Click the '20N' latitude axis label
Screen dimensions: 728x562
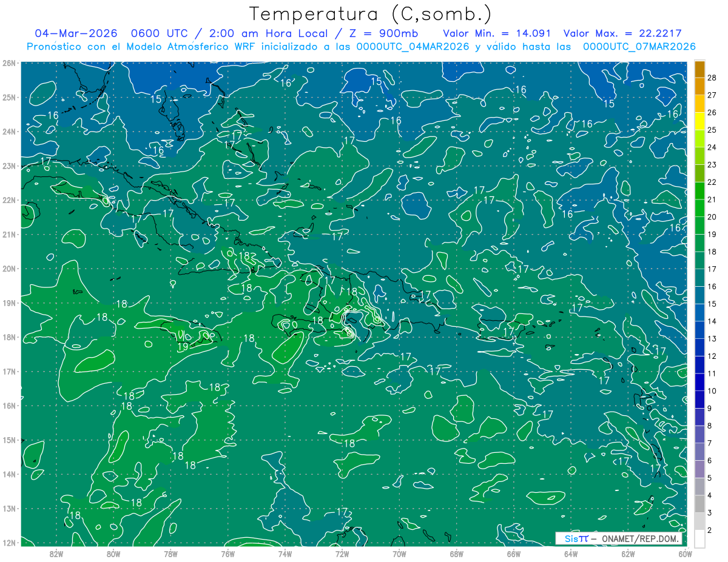coord(8,269)
